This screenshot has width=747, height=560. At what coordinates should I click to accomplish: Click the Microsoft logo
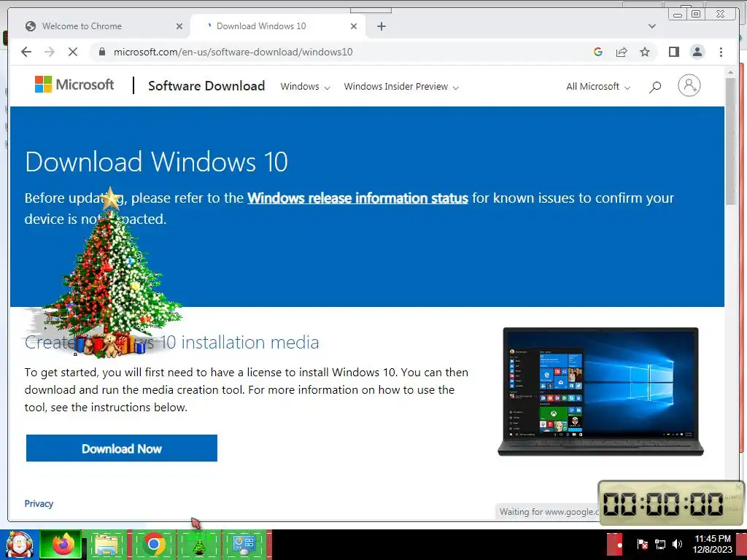click(x=74, y=85)
